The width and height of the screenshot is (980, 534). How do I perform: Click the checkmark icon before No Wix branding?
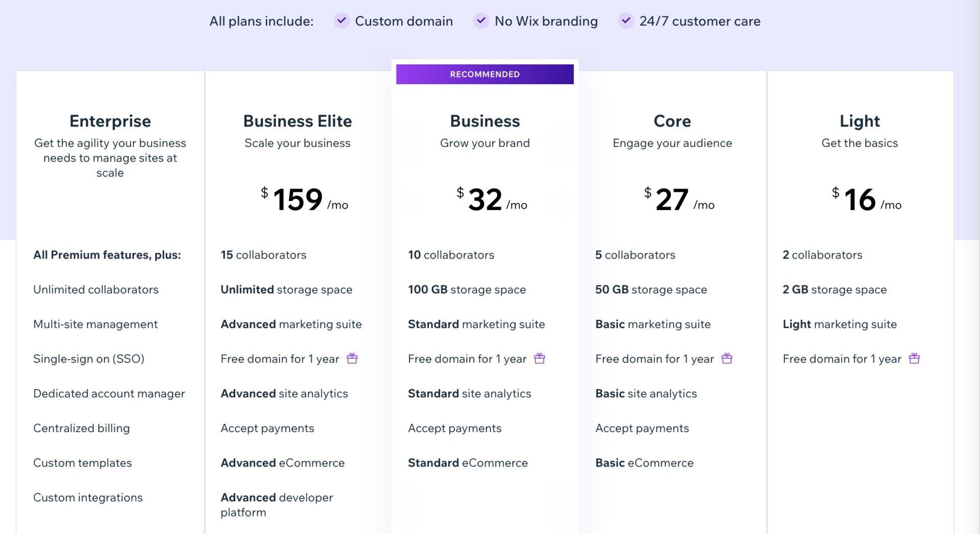coord(480,21)
